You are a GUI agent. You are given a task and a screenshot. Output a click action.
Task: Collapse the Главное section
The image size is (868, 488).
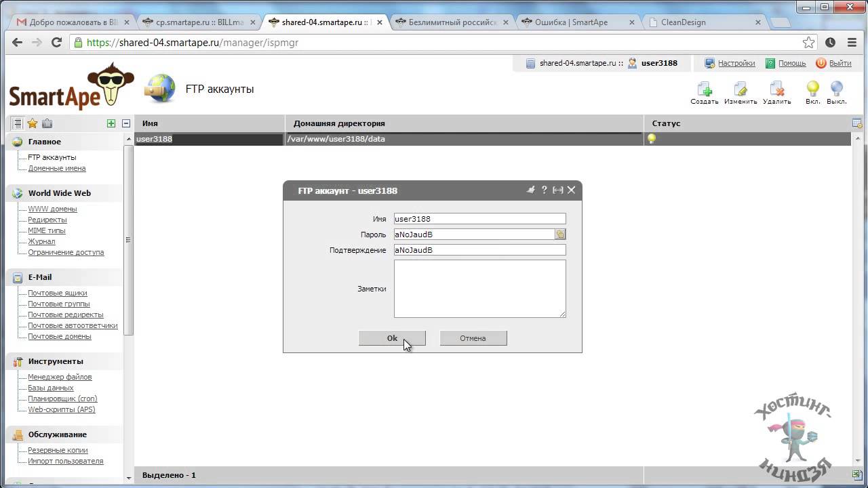45,142
